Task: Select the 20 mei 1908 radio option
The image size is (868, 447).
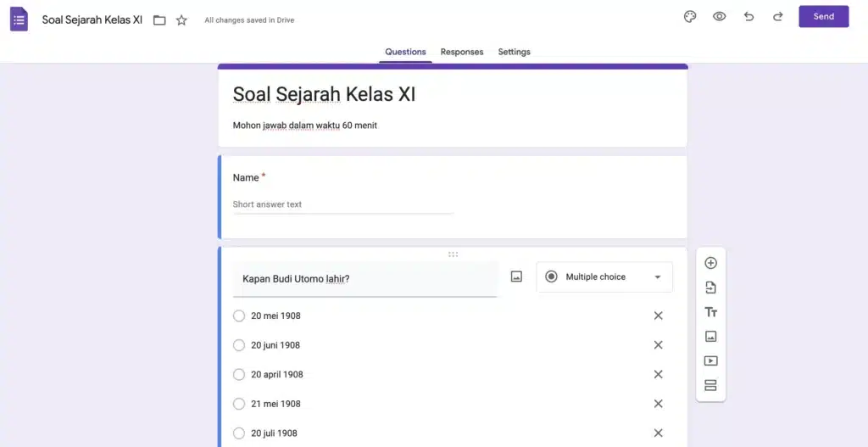Action: pyautogui.click(x=238, y=316)
